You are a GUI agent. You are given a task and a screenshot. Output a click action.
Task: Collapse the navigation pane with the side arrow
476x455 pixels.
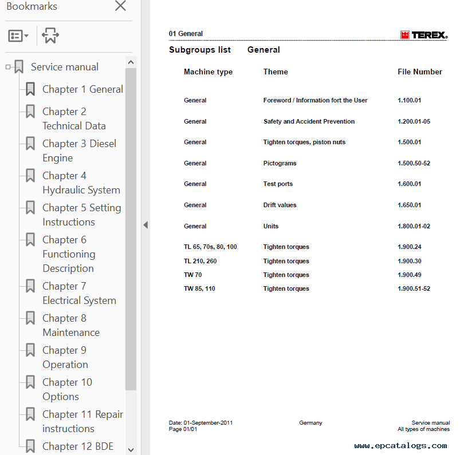145,225
